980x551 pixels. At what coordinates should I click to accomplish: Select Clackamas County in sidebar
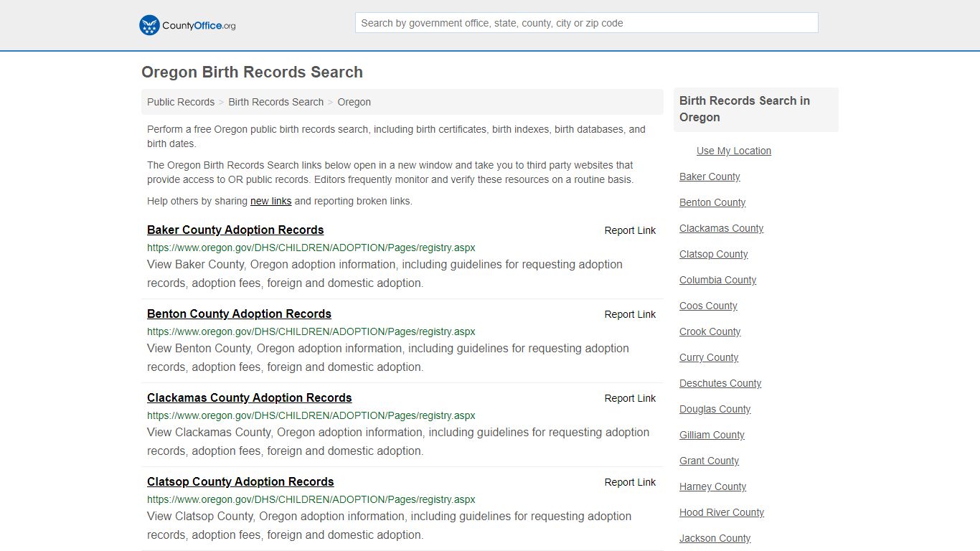click(721, 228)
